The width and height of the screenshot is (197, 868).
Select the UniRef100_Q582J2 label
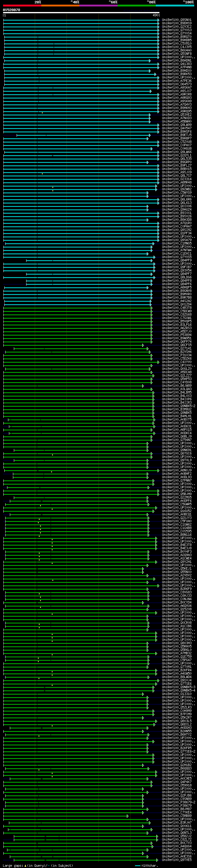177,836
